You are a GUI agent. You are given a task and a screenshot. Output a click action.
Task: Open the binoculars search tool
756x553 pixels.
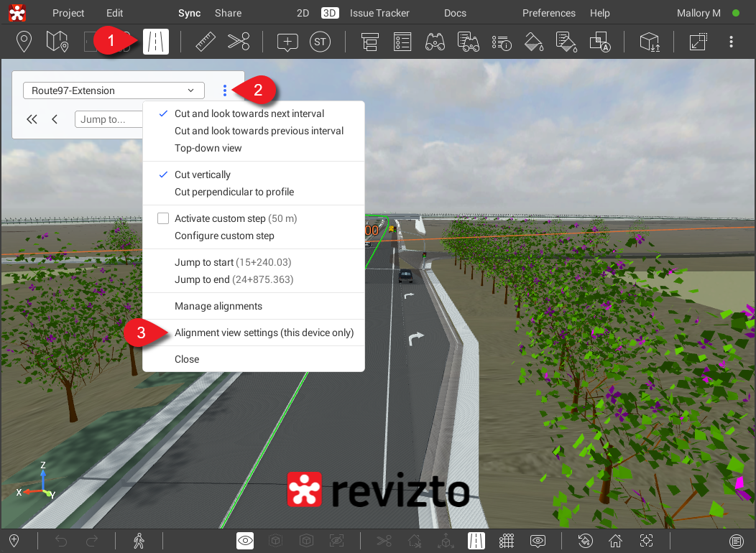coord(435,42)
